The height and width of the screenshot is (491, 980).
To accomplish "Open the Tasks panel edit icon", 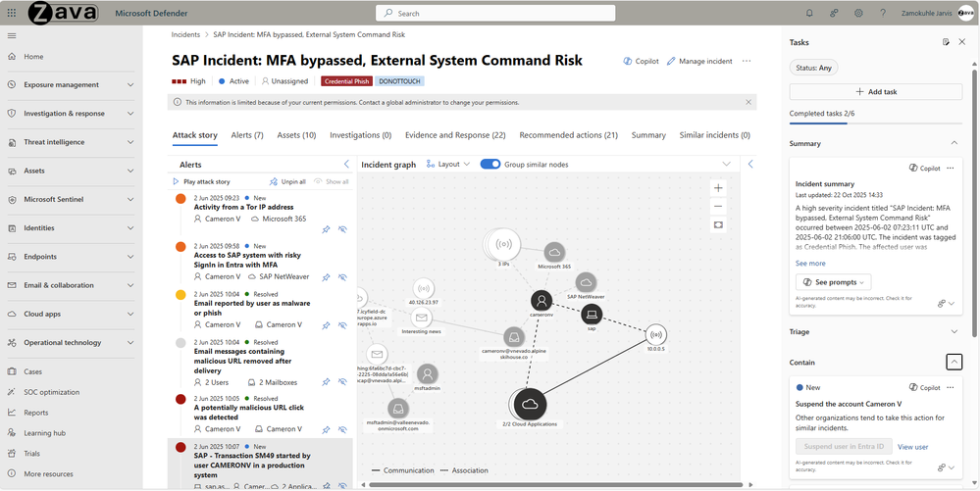I will [x=947, y=42].
